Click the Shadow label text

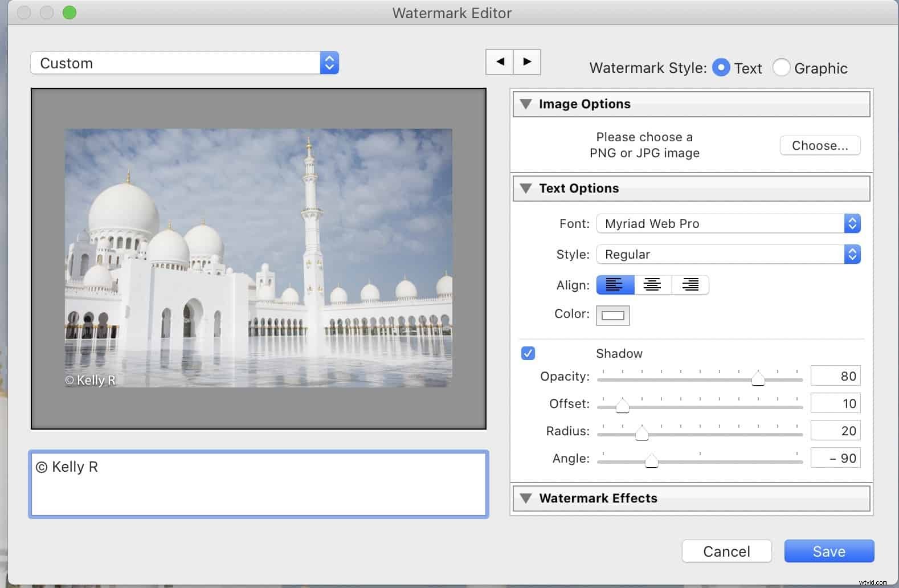coord(619,353)
